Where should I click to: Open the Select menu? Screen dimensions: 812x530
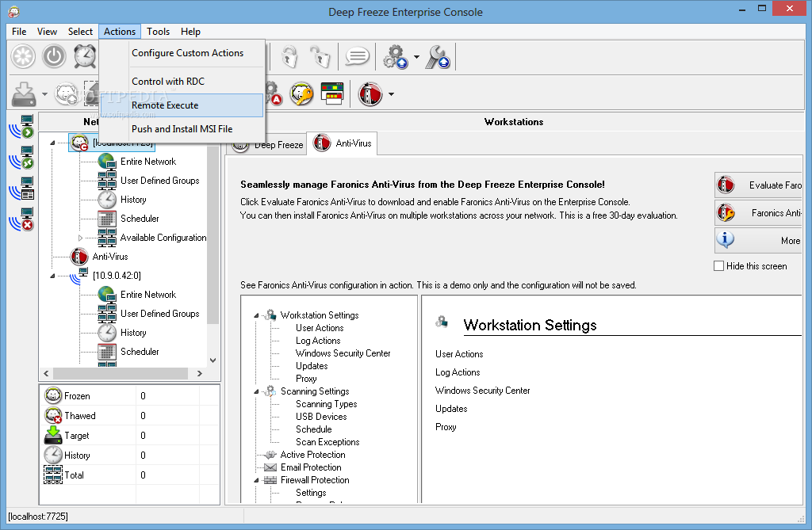80,32
